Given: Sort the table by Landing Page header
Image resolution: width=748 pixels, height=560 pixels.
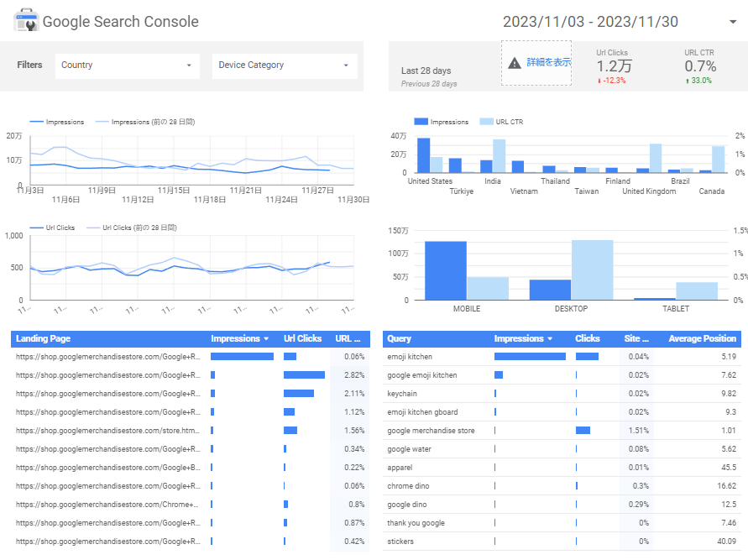Looking at the screenshot, I should 43,338.
